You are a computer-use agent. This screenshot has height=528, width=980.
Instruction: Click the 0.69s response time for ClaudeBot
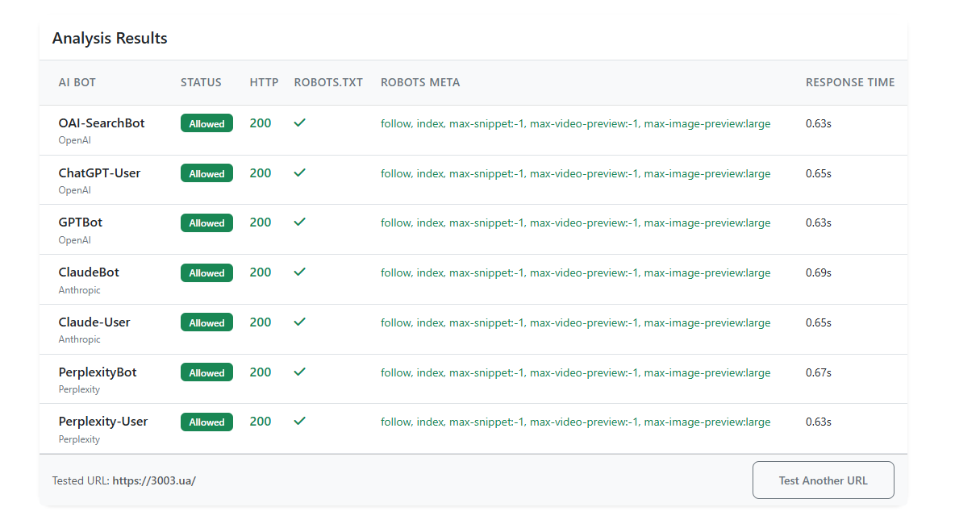point(819,272)
